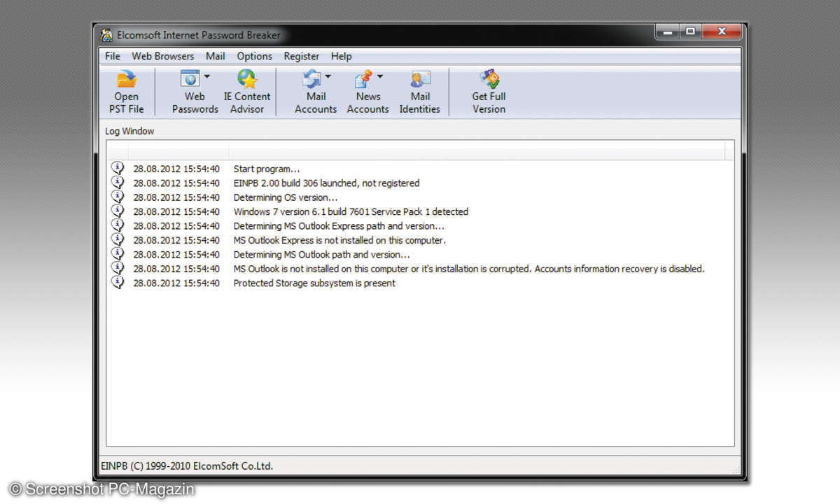Select 'Windows 7 version 6.1 build 7601' log message
The image size is (840, 504).
(x=351, y=211)
